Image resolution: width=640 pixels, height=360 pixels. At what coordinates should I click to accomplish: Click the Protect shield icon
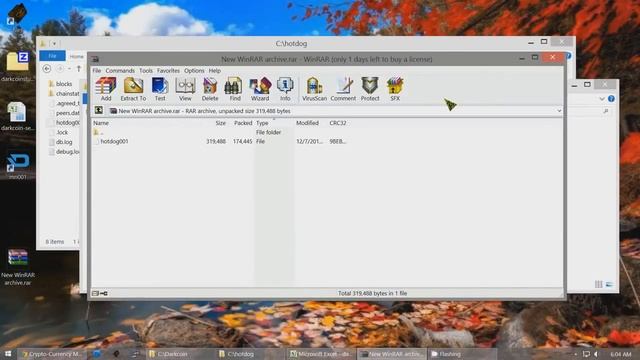tap(370, 89)
